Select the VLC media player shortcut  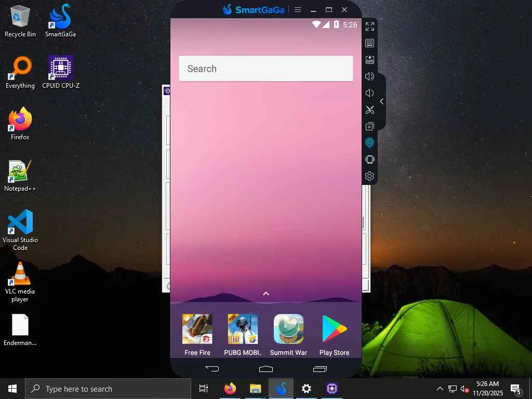point(20,282)
